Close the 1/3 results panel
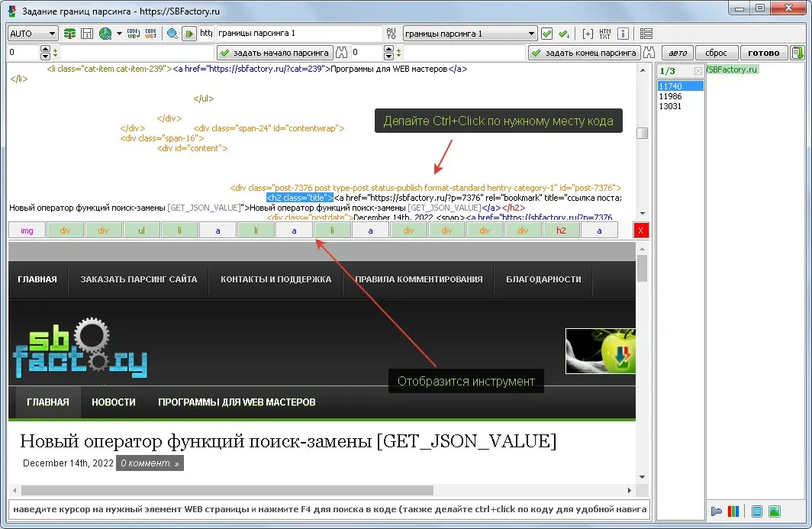812x529 pixels. point(698,70)
